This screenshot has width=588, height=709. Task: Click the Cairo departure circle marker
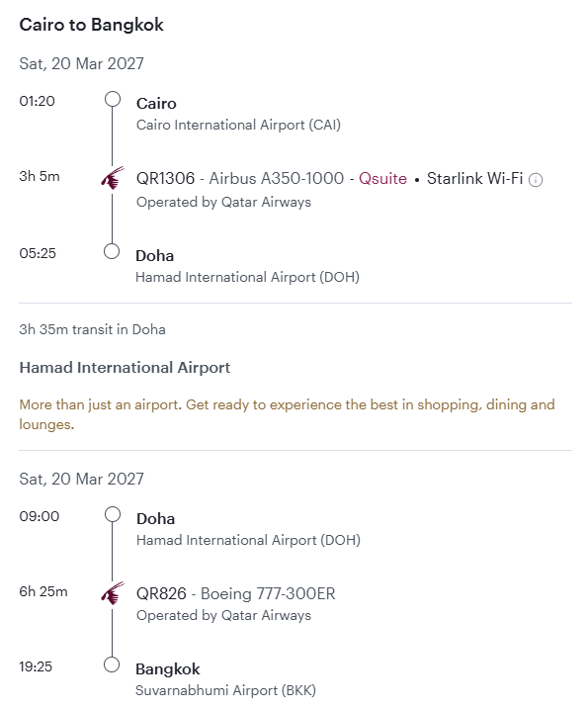pyautogui.click(x=113, y=99)
